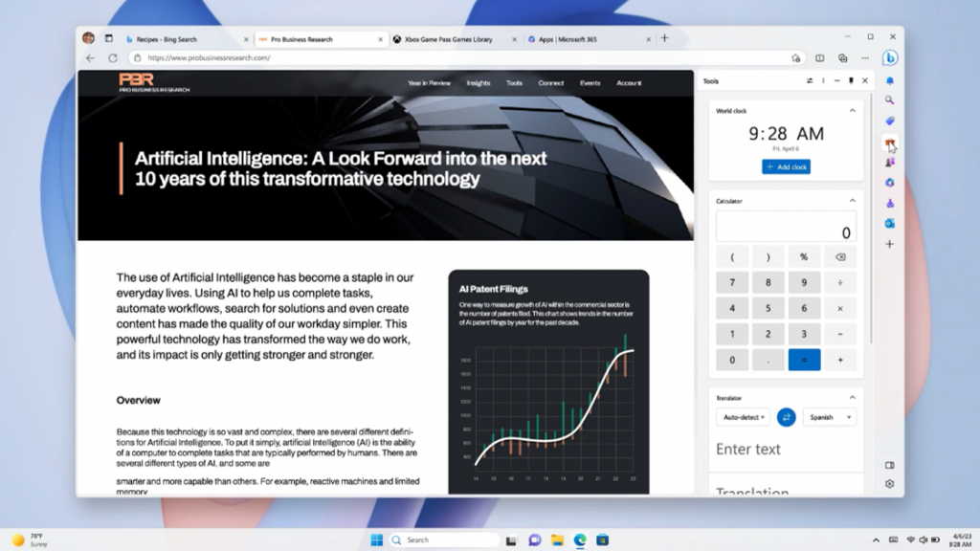The image size is (980, 551).
Task: Open the Auto-detect source language dropdown
Action: [744, 417]
